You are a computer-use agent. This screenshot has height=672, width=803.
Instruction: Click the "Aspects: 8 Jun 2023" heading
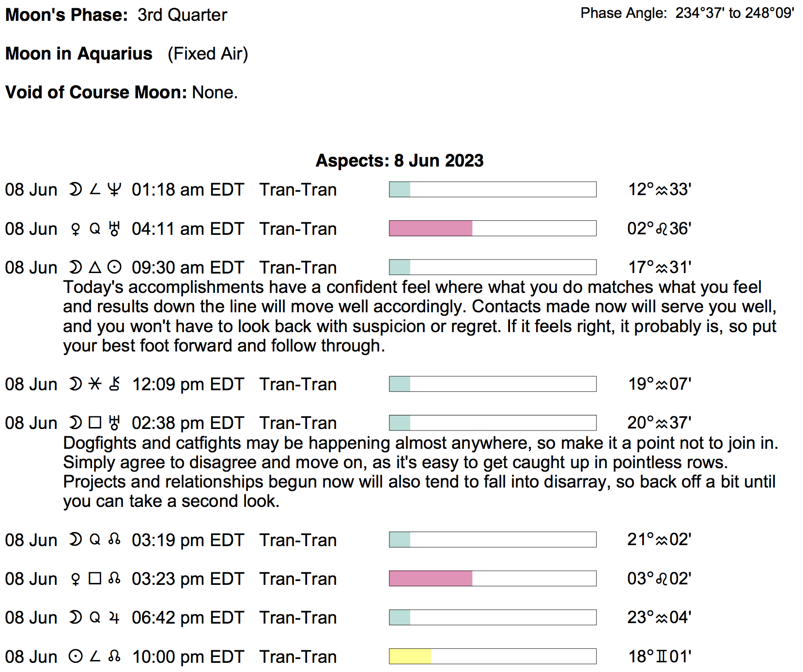tap(400, 161)
